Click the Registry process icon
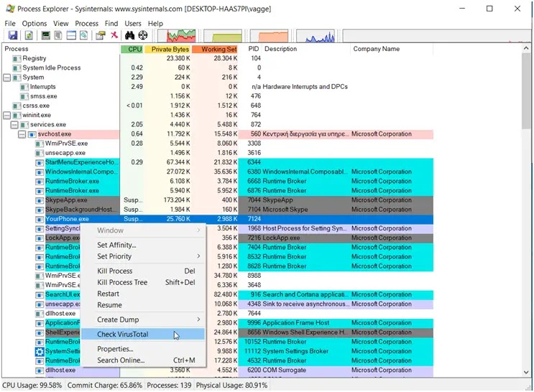This screenshot has height=392, width=534. pos(17,59)
